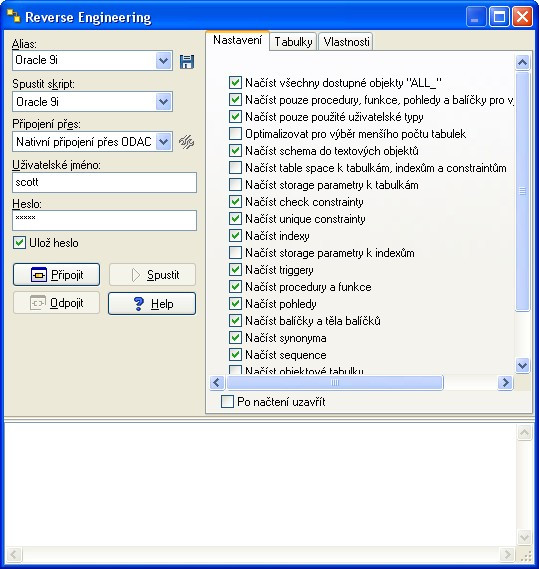
Task: Click the settings list scroll right arrow
Action: click(505, 382)
